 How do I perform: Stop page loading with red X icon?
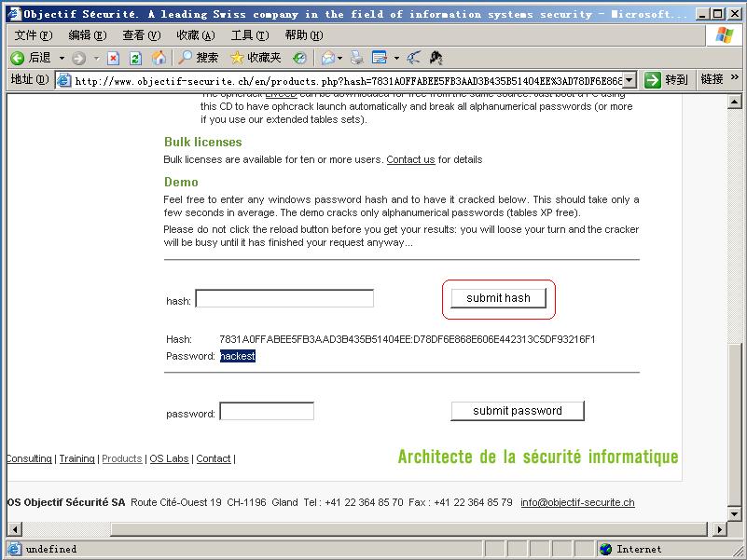click(113, 58)
